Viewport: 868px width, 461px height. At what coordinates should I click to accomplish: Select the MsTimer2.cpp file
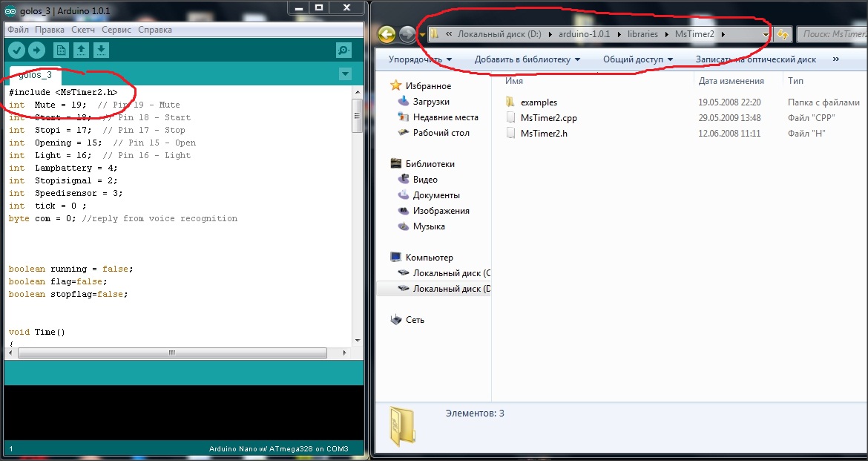point(548,118)
